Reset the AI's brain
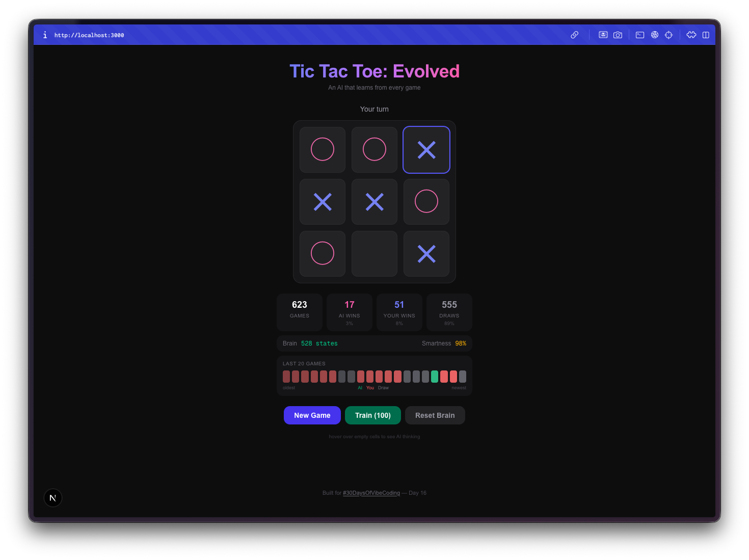The height and width of the screenshot is (560, 749). coord(435,415)
